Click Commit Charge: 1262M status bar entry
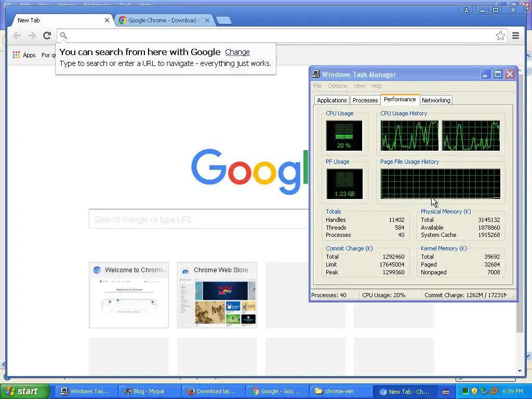This screenshot has width=532, height=399. [465, 295]
